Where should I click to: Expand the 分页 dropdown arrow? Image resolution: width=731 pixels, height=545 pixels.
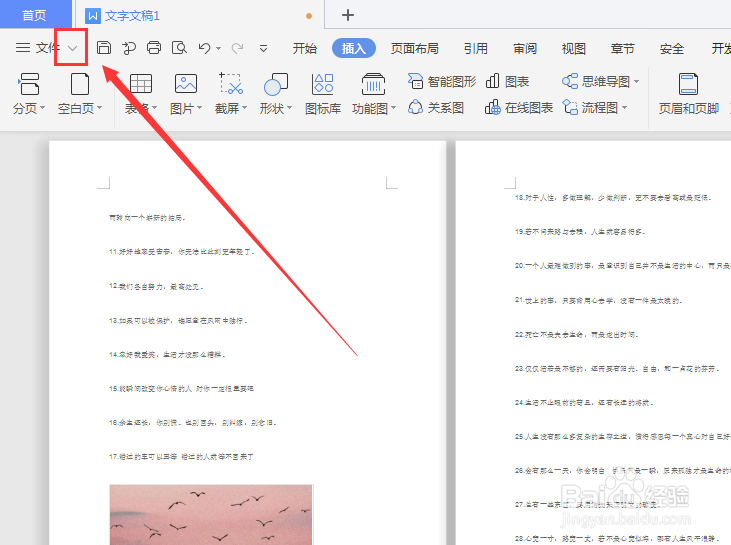click(42, 108)
